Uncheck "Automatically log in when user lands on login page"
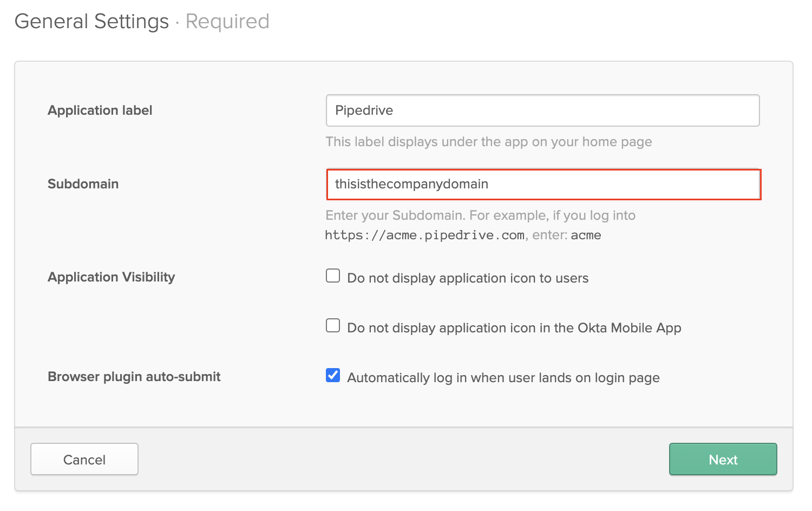This screenshot has height=511, width=812. 332,375
